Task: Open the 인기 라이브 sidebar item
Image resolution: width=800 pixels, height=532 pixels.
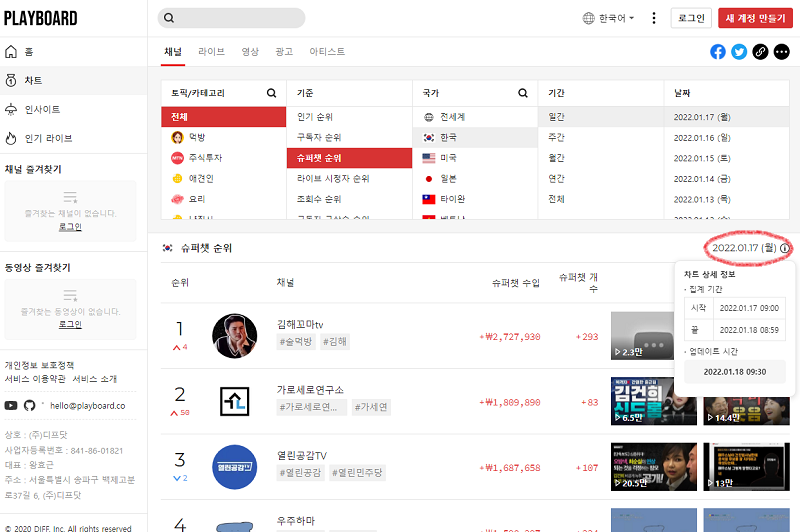Action: pyautogui.click(x=73, y=138)
